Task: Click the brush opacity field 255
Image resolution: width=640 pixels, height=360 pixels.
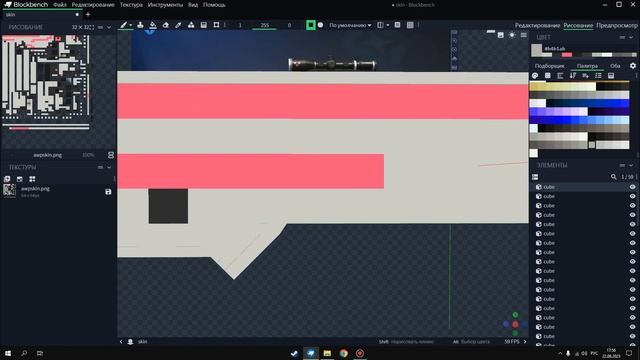Action: (x=264, y=25)
